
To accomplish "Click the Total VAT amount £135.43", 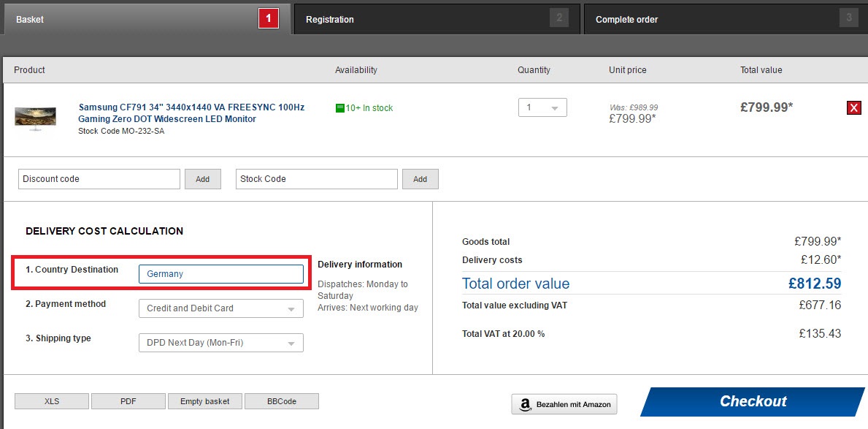I will coord(821,334).
